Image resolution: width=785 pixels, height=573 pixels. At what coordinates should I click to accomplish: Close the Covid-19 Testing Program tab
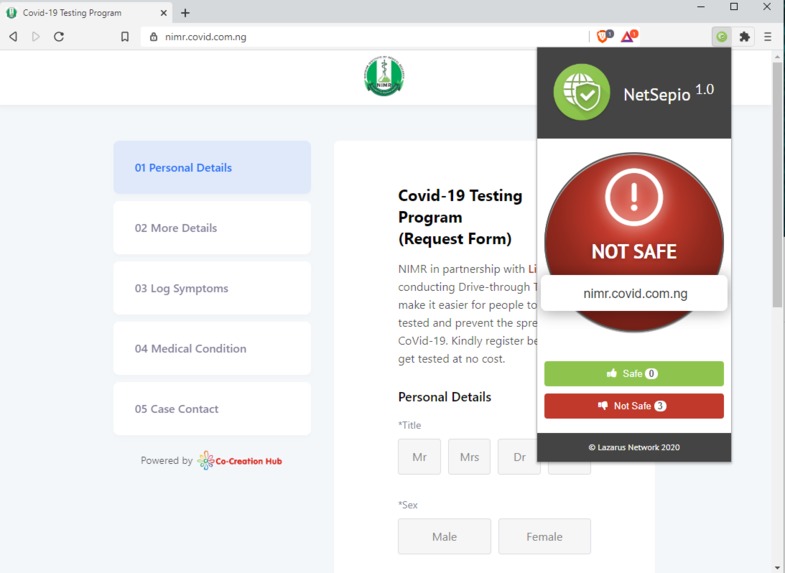[164, 13]
